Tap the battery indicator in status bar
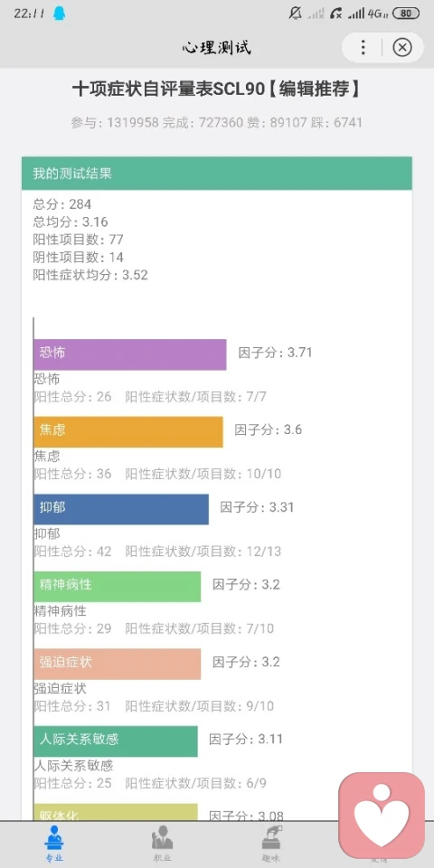 click(x=406, y=14)
